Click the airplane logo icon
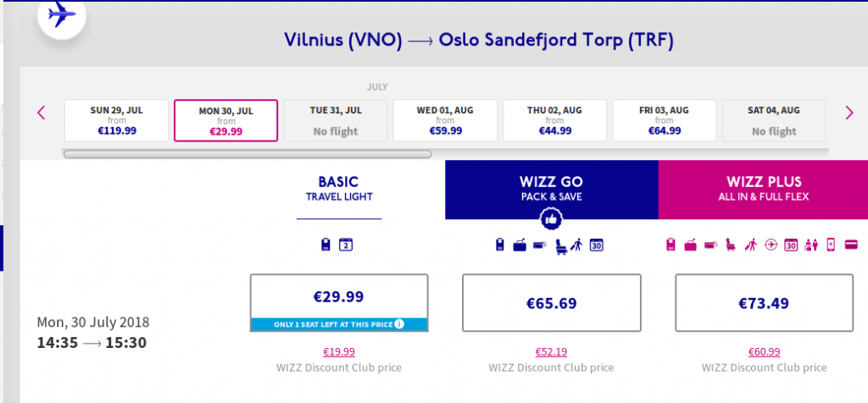Screen dimensions: 868x403 [61, 15]
